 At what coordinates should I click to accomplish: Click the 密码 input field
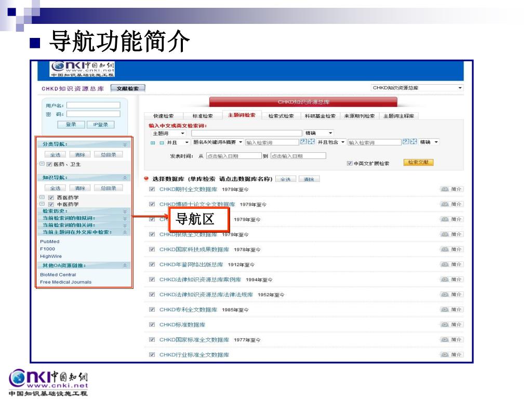click(x=94, y=114)
